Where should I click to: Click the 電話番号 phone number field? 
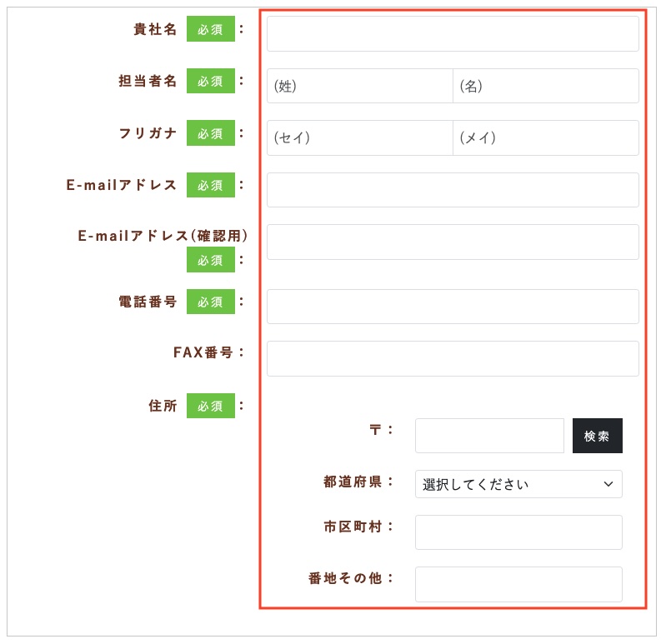coord(453,307)
